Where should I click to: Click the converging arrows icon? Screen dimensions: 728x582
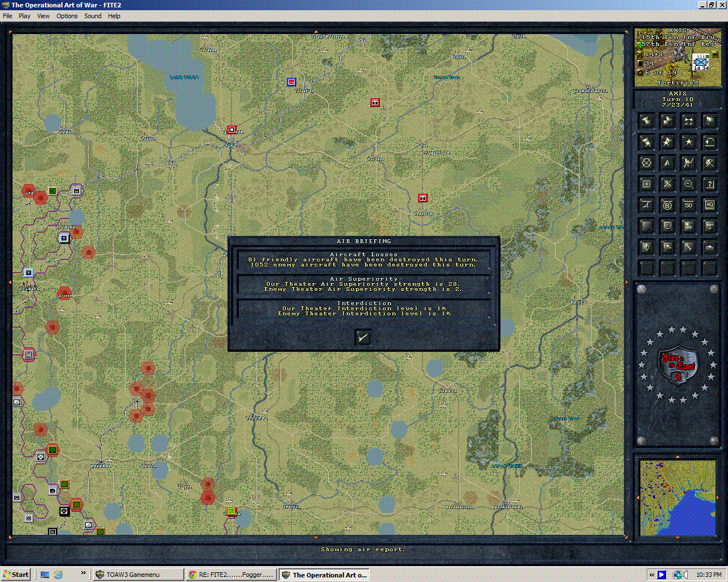pyautogui.click(x=688, y=121)
